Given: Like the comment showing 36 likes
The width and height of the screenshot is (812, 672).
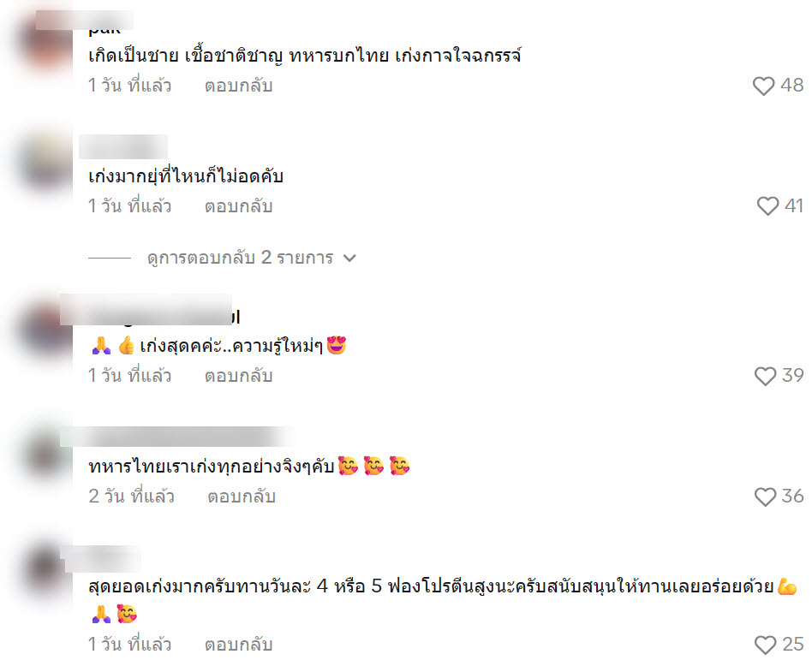Looking at the screenshot, I should click(765, 497).
